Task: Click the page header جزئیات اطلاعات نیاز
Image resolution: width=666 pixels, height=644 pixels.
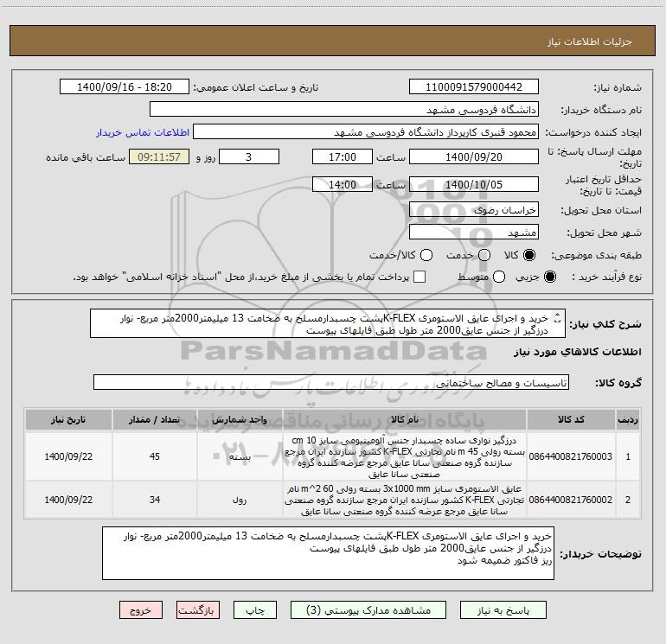Action: click(x=589, y=41)
